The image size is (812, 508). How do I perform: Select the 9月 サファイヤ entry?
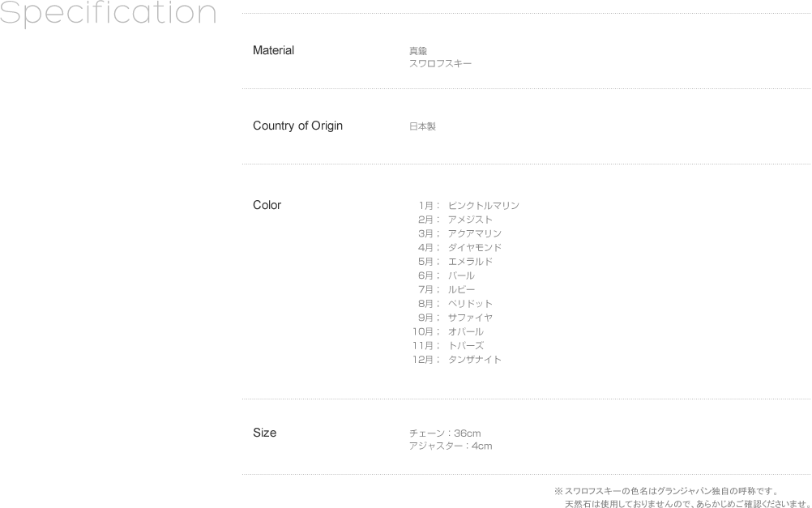click(x=455, y=318)
